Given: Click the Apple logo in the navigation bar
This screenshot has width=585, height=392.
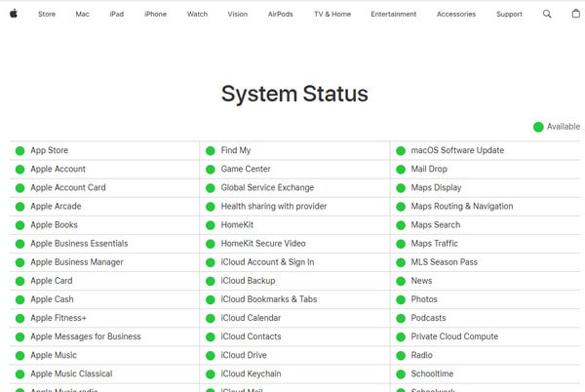Looking at the screenshot, I should [x=14, y=14].
